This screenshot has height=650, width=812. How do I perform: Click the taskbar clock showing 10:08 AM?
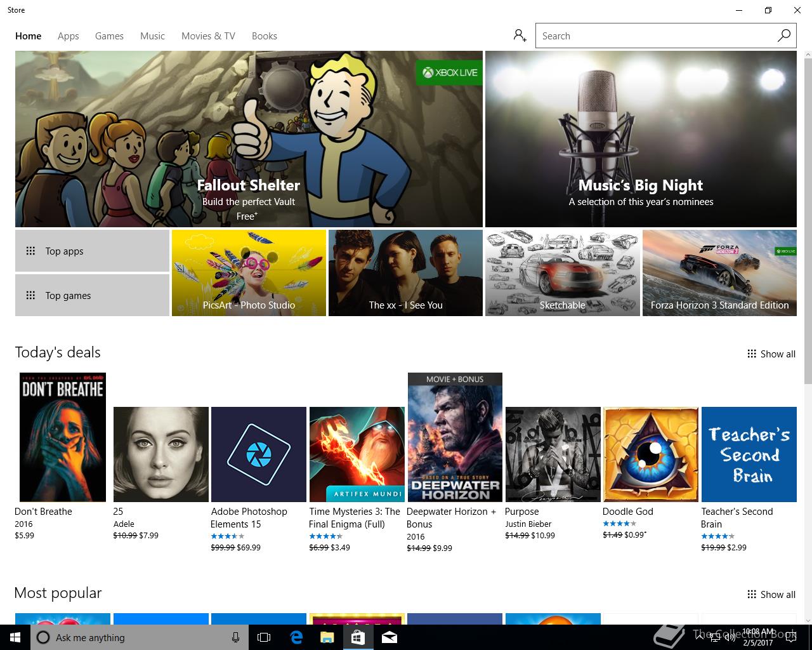(x=758, y=637)
